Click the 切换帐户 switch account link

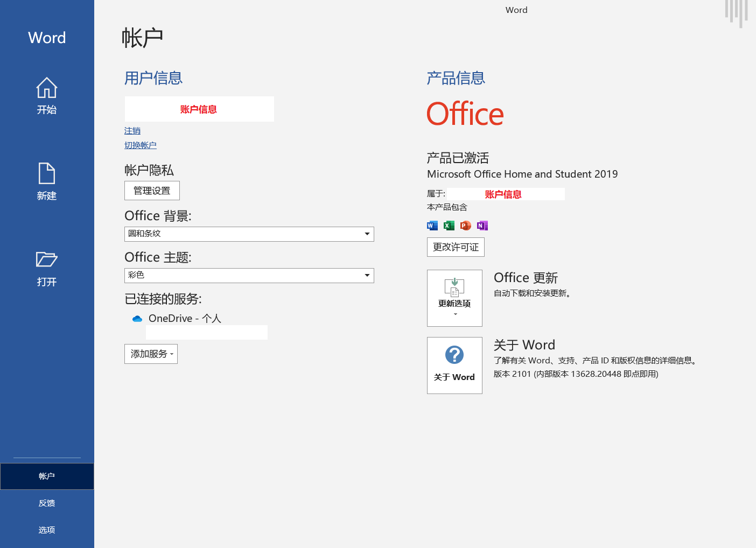(x=141, y=145)
